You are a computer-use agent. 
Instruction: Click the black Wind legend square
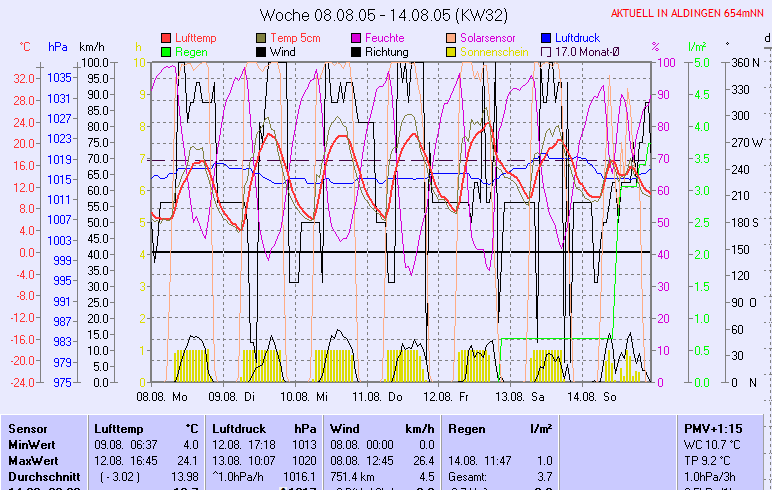coord(262,52)
